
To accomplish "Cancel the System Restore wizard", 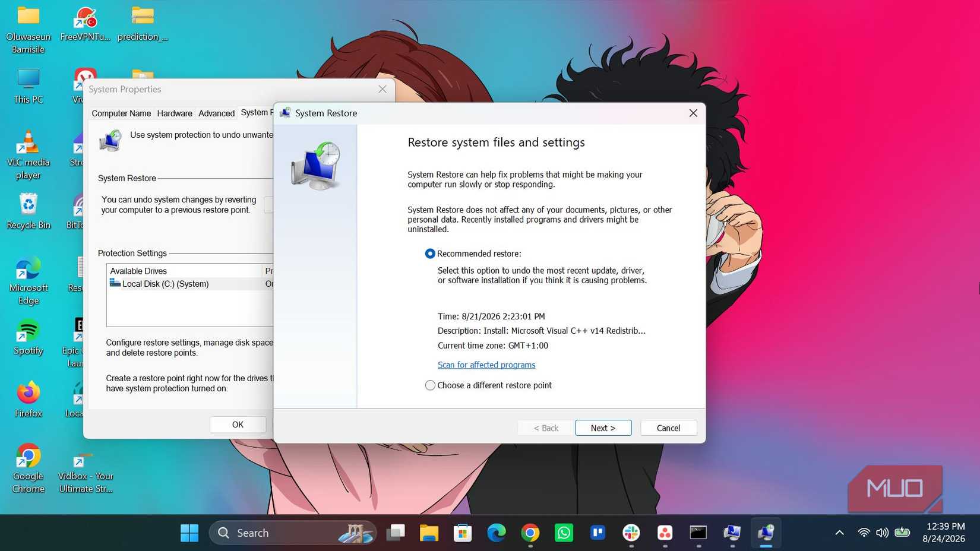I will tap(668, 427).
